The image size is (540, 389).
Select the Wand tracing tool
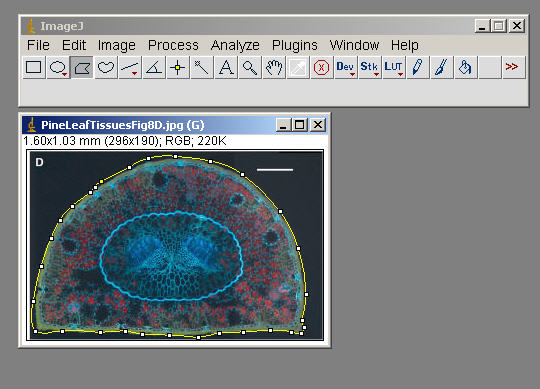(x=202, y=67)
